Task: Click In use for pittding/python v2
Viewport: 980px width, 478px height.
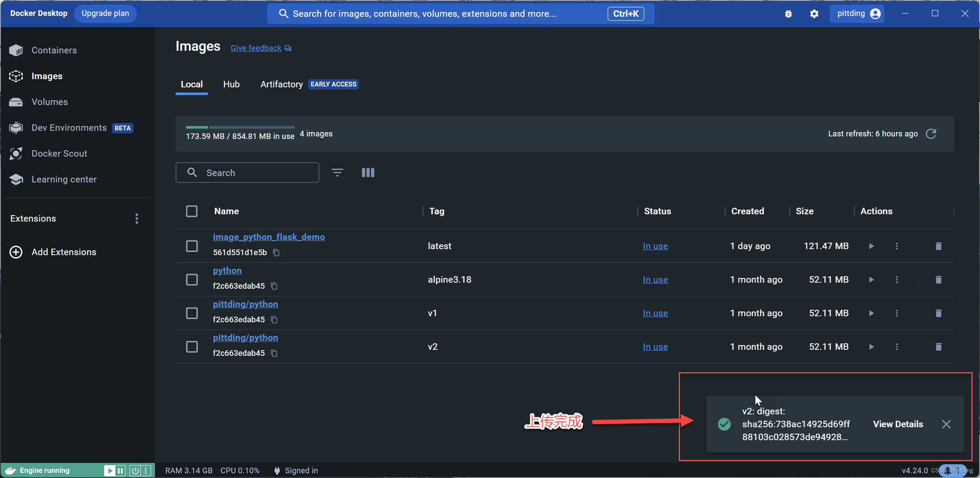Action: [x=655, y=347]
